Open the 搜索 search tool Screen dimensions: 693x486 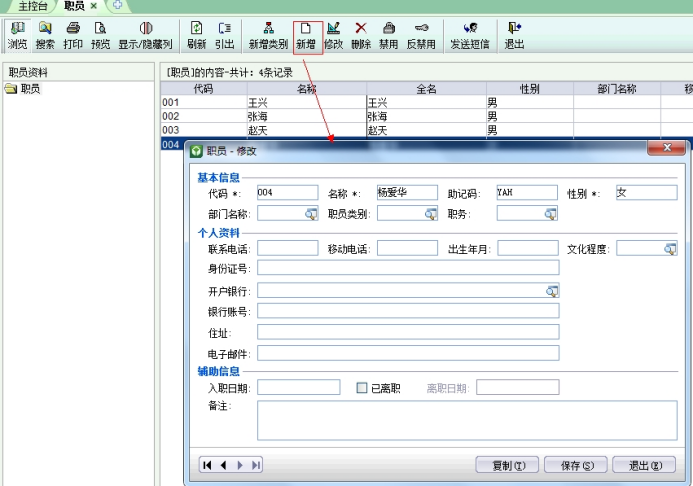(45, 35)
